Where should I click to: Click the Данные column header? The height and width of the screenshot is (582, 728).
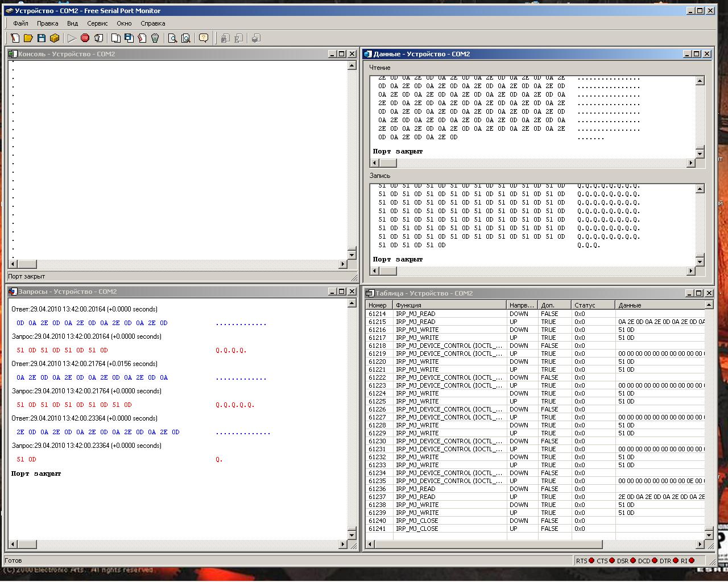pos(660,305)
